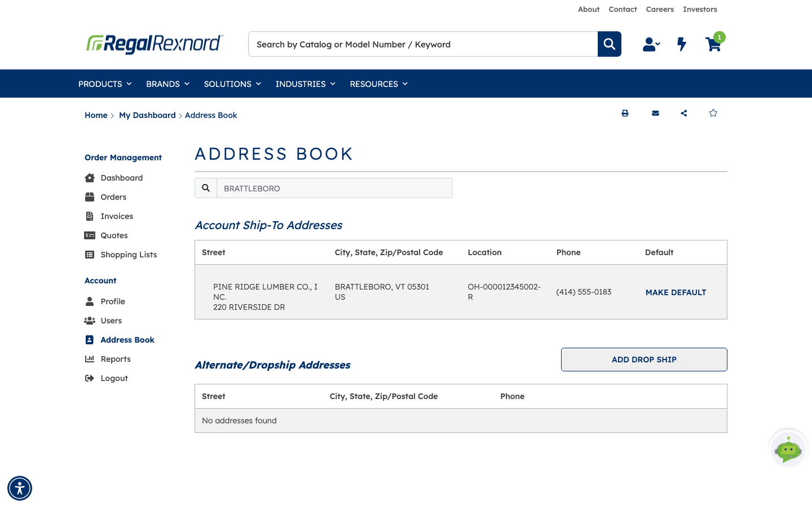
Task: Share this page via share icon
Action: click(684, 113)
